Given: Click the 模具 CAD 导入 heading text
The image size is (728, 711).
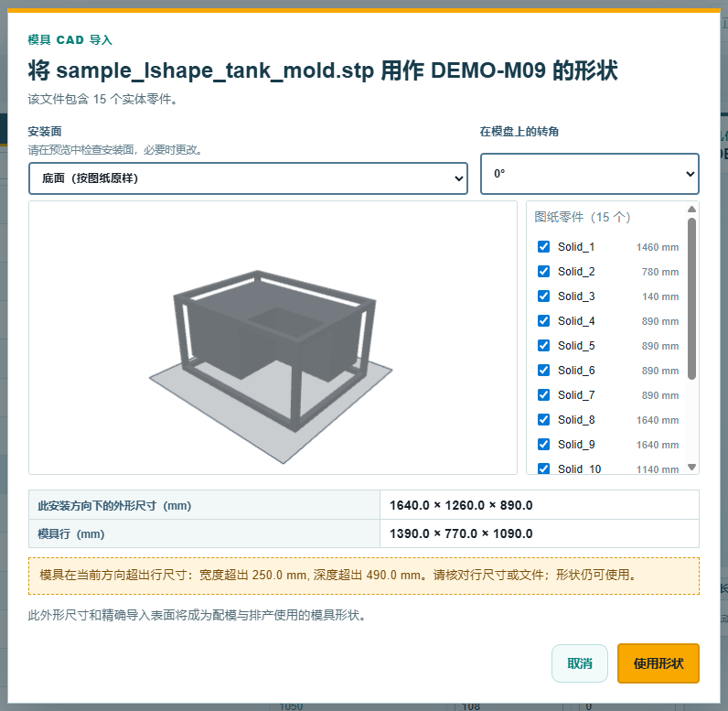Looking at the screenshot, I should point(70,40).
